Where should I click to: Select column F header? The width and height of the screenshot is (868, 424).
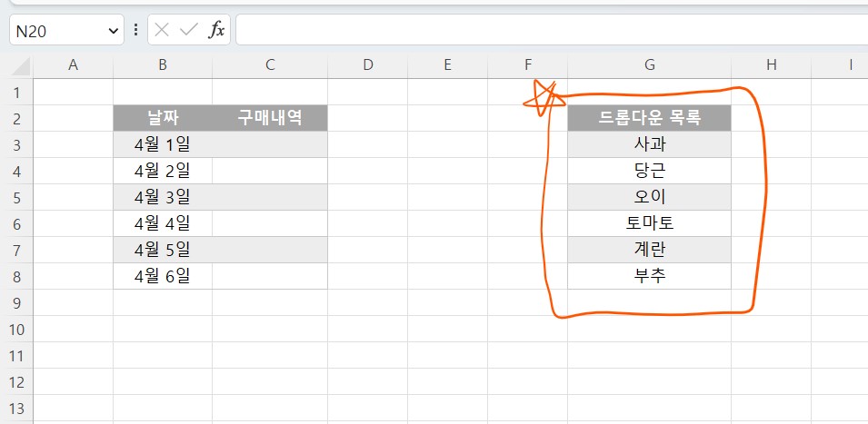click(x=527, y=65)
